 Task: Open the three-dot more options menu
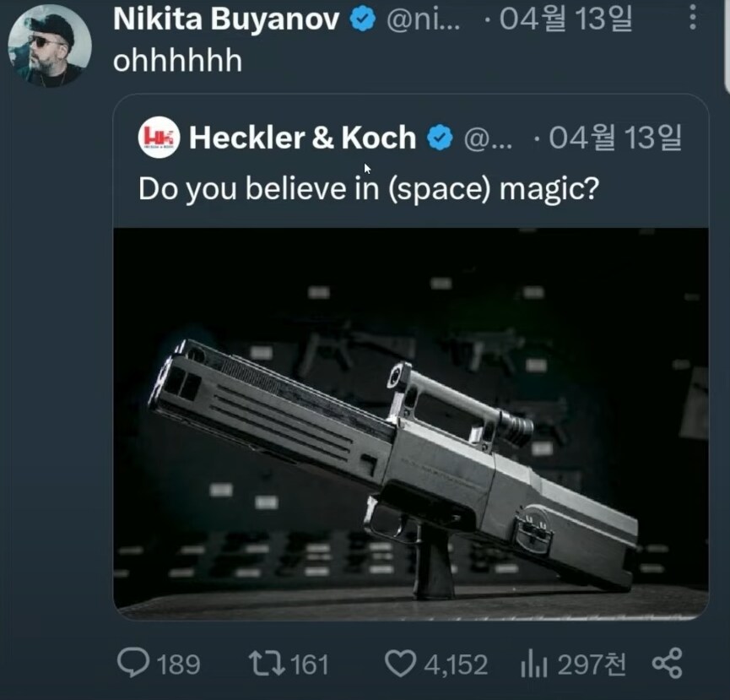click(x=692, y=18)
